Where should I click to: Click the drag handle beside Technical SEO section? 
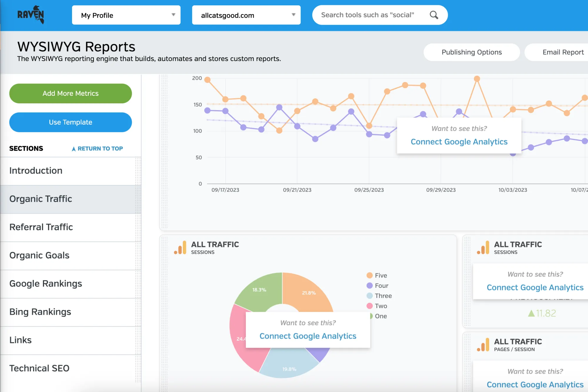click(x=138, y=369)
